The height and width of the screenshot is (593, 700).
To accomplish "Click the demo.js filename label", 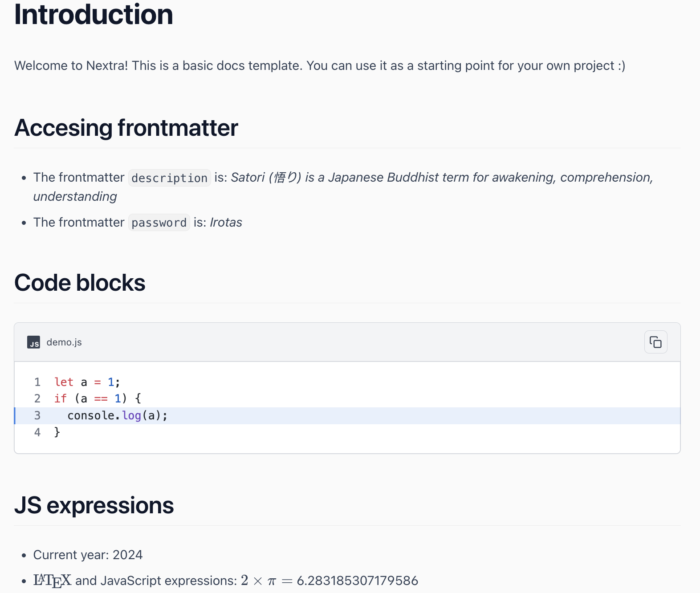I will [64, 342].
